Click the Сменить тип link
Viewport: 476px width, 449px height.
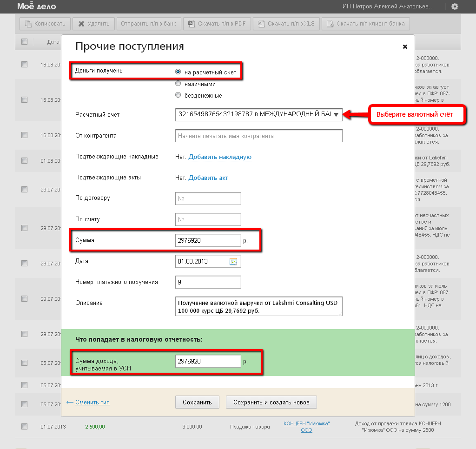tap(93, 403)
